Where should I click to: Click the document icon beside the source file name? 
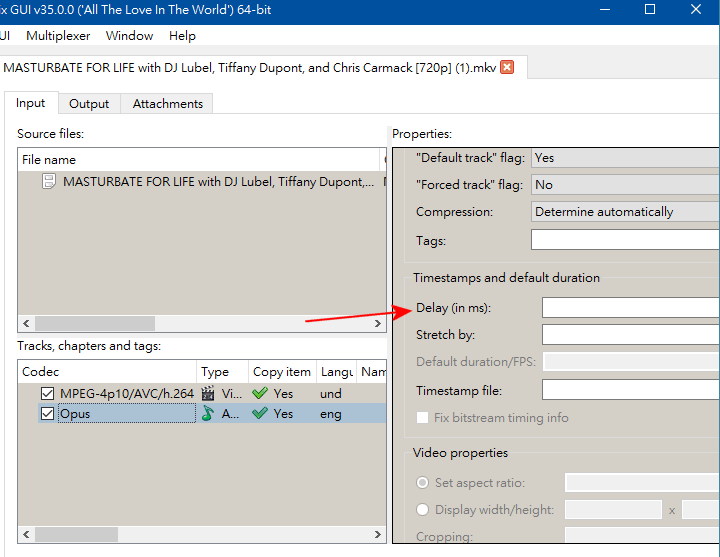pyautogui.click(x=48, y=182)
